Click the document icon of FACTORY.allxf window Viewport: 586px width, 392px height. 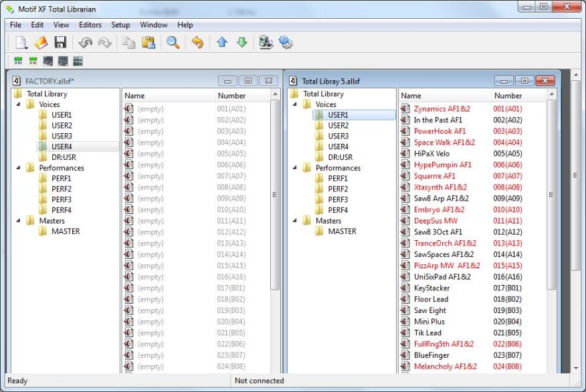17,81
